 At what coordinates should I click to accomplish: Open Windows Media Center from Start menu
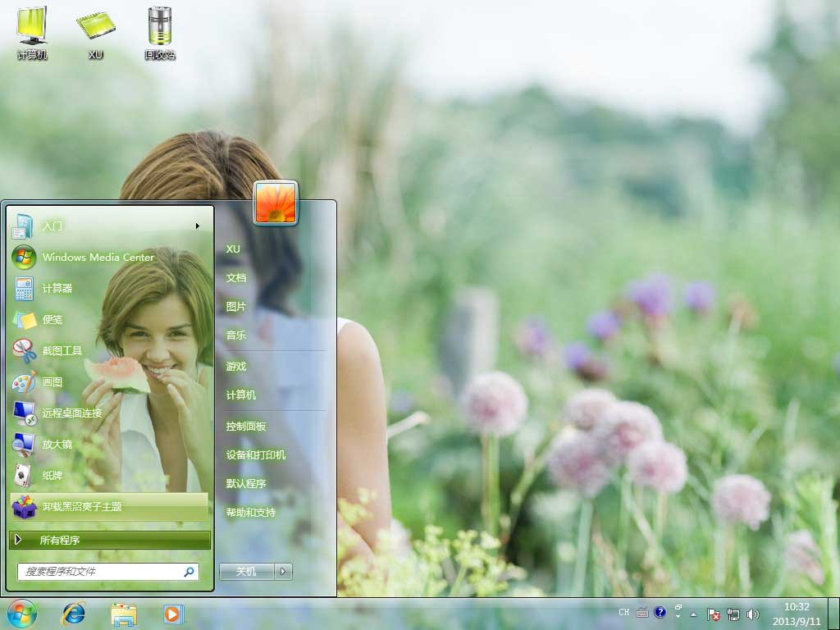pos(98,257)
